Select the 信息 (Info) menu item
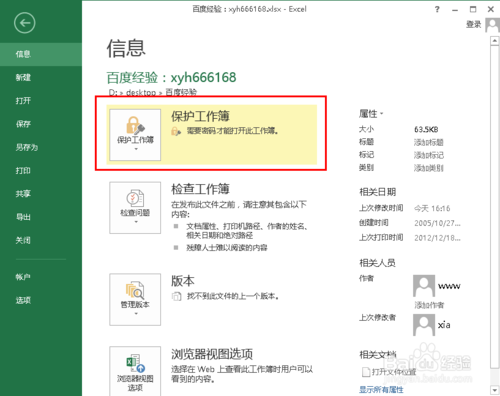The height and width of the screenshot is (396, 500). 41,54
